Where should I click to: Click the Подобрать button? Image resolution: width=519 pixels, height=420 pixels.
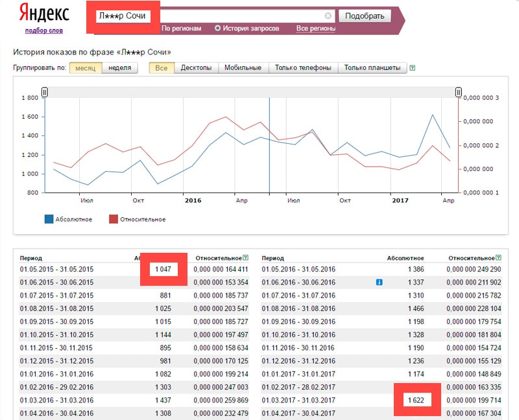pos(365,16)
